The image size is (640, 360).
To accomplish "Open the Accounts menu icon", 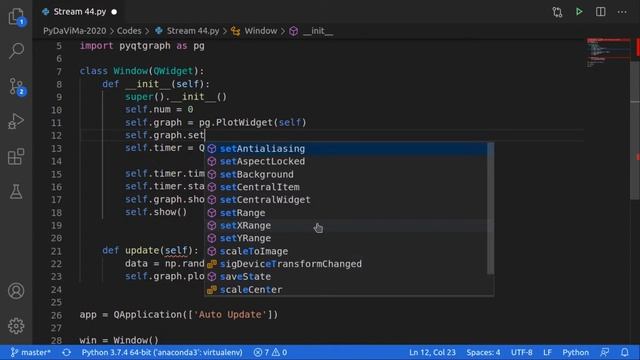I will pyautogui.click(x=16, y=291).
